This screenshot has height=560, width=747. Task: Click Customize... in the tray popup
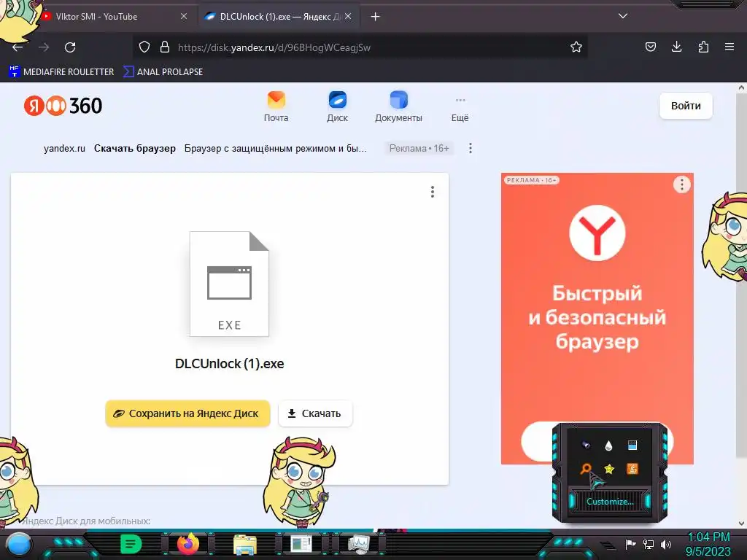tap(610, 502)
